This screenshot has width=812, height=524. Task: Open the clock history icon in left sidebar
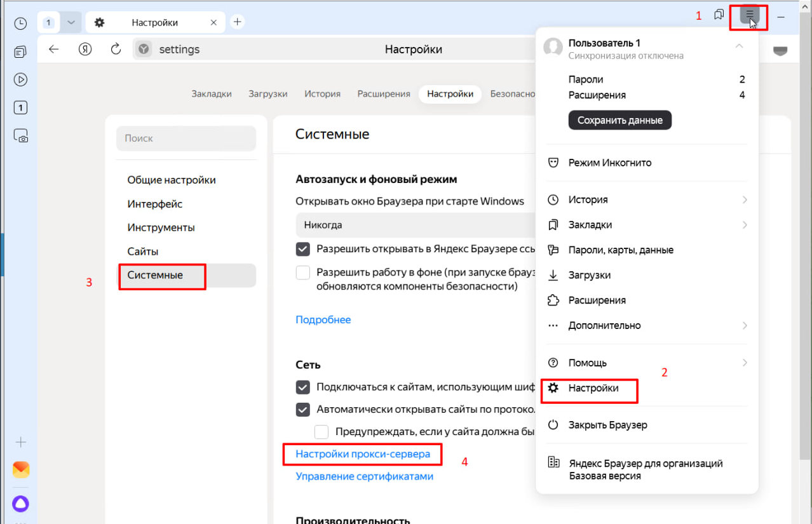pos(20,23)
